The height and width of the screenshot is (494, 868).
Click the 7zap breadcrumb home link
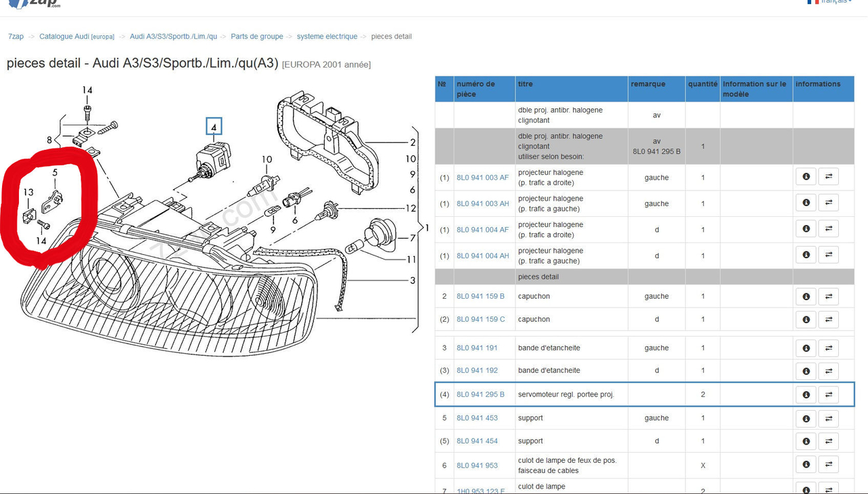16,37
